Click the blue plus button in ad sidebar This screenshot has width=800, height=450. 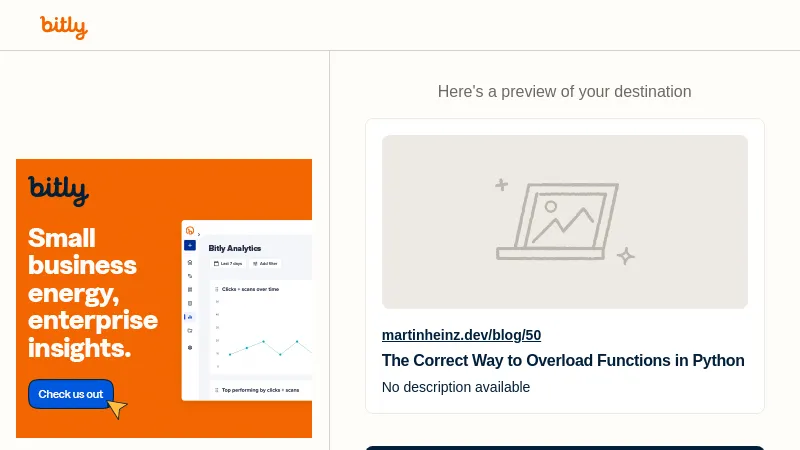click(x=190, y=245)
